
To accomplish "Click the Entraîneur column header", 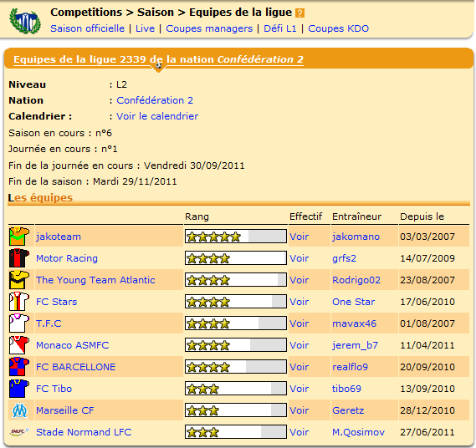I will 356,216.
